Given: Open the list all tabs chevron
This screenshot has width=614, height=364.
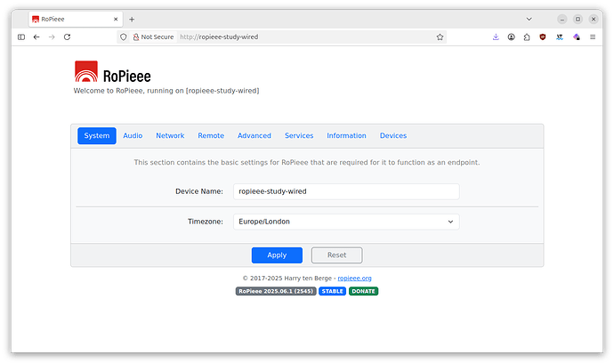Looking at the screenshot, I should tap(529, 19).
